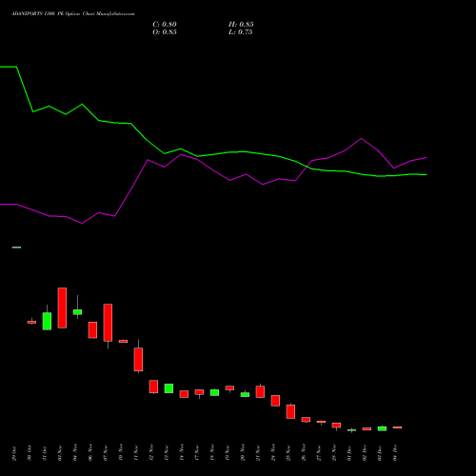The width and height of the screenshot is (476, 476).
Task: Click the green candle for 18 Nov
Action: coord(214,392)
